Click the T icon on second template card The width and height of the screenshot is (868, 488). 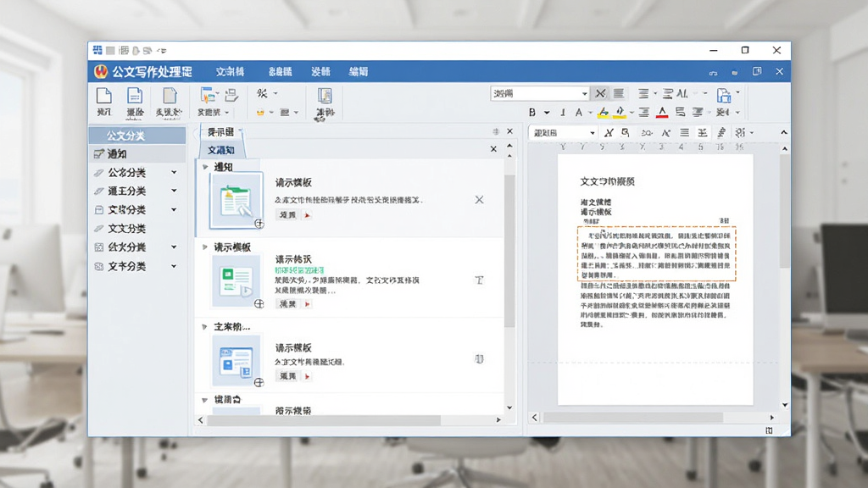pos(480,280)
